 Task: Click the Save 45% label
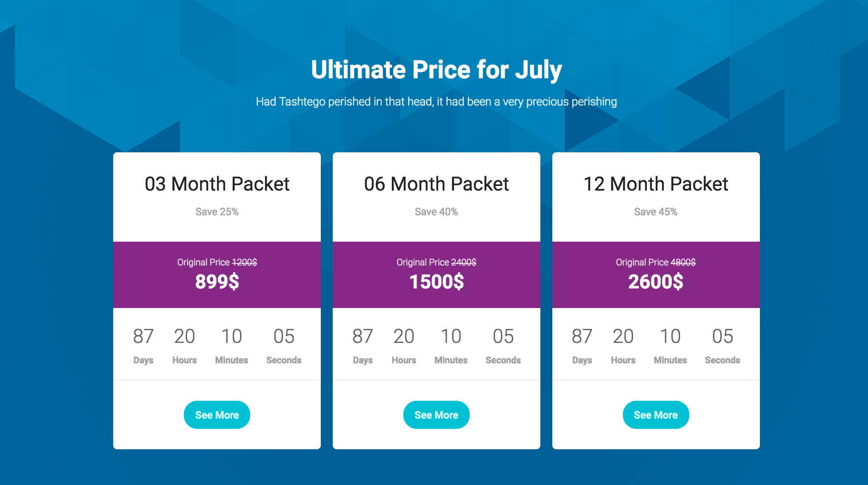(656, 212)
